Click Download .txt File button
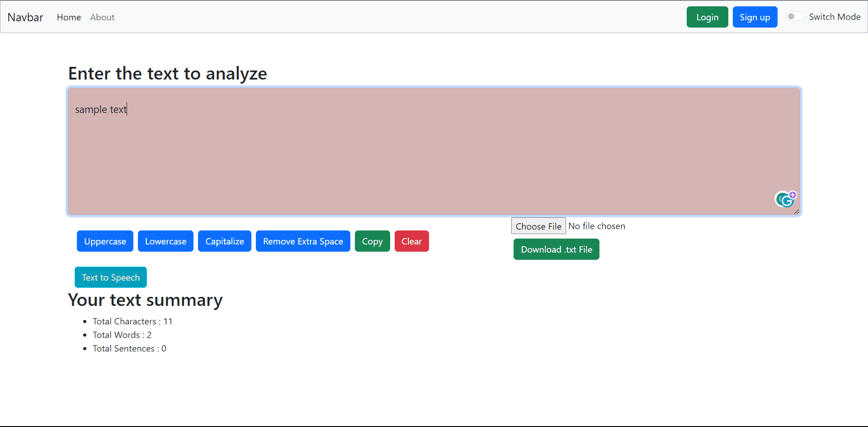The width and height of the screenshot is (868, 427). (556, 249)
